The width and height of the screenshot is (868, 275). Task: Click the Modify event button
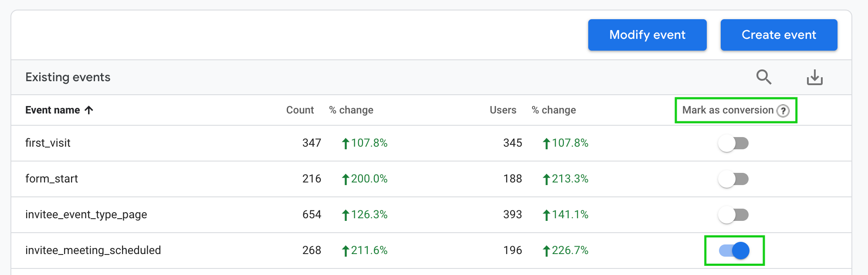pyautogui.click(x=647, y=35)
